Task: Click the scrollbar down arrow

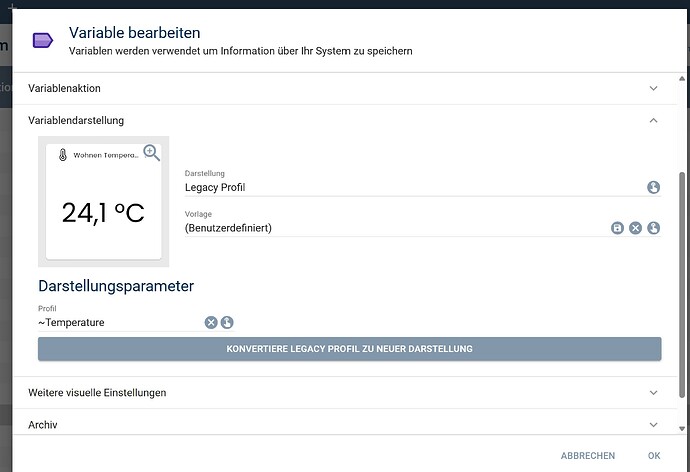Action: point(682,428)
